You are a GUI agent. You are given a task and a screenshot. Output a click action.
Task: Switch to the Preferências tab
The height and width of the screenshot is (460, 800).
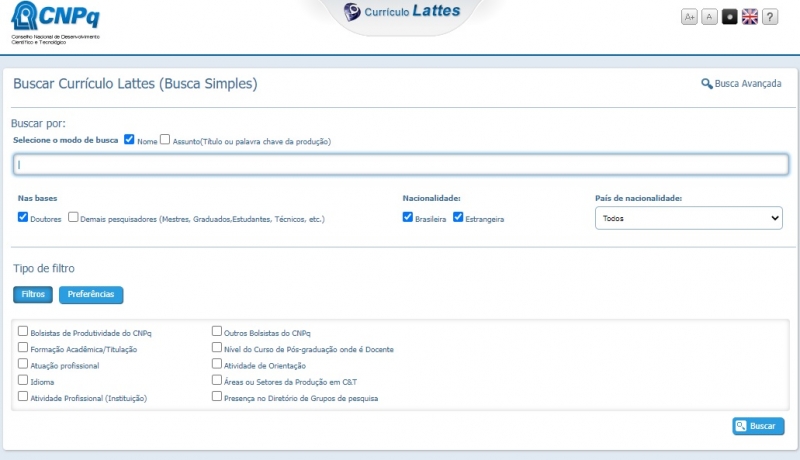coord(91,295)
